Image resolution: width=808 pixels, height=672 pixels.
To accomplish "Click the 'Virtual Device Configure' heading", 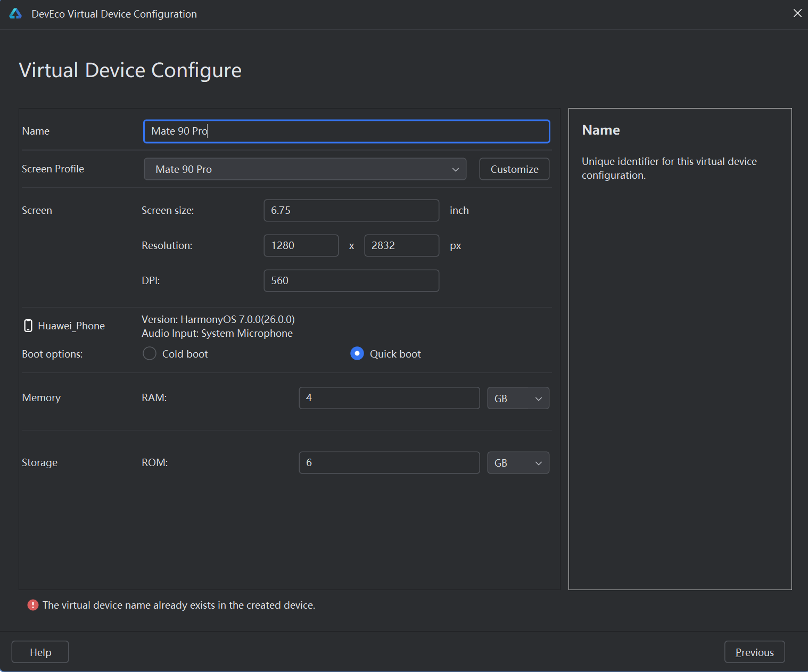I will tap(130, 70).
